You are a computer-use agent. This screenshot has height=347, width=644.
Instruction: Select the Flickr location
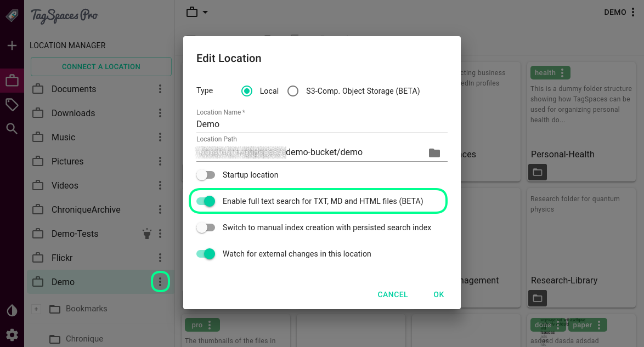[62, 258]
